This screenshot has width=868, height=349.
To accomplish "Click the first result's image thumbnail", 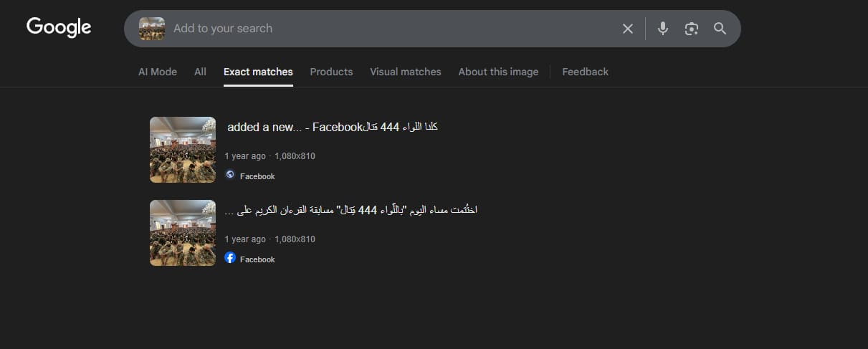I will point(183,150).
